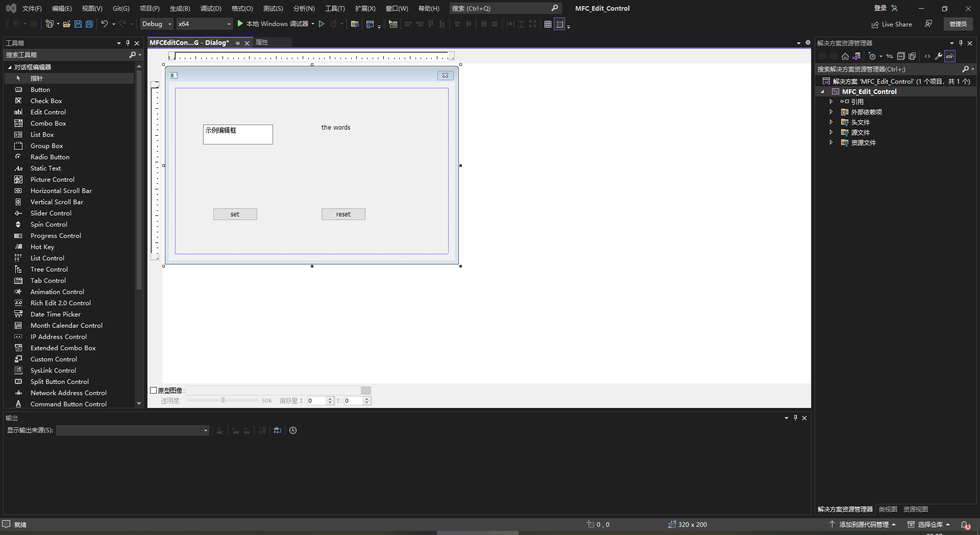Click the global search magnifier icon
The height and width of the screenshot is (535, 980).
(555, 8)
